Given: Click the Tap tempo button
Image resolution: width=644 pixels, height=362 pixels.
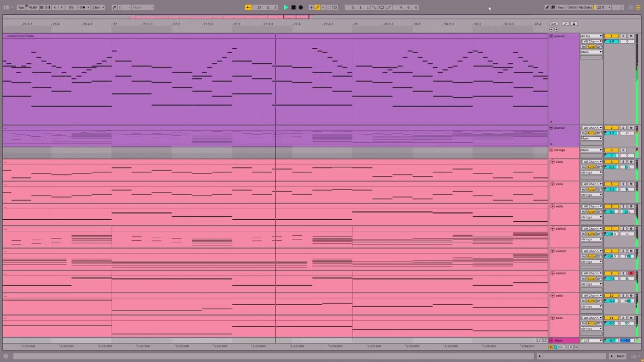Looking at the screenshot, I should tap(21, 7).
